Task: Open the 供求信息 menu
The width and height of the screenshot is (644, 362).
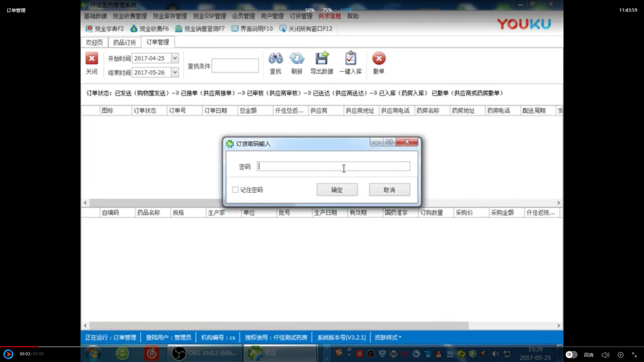Action: [330, 16]
